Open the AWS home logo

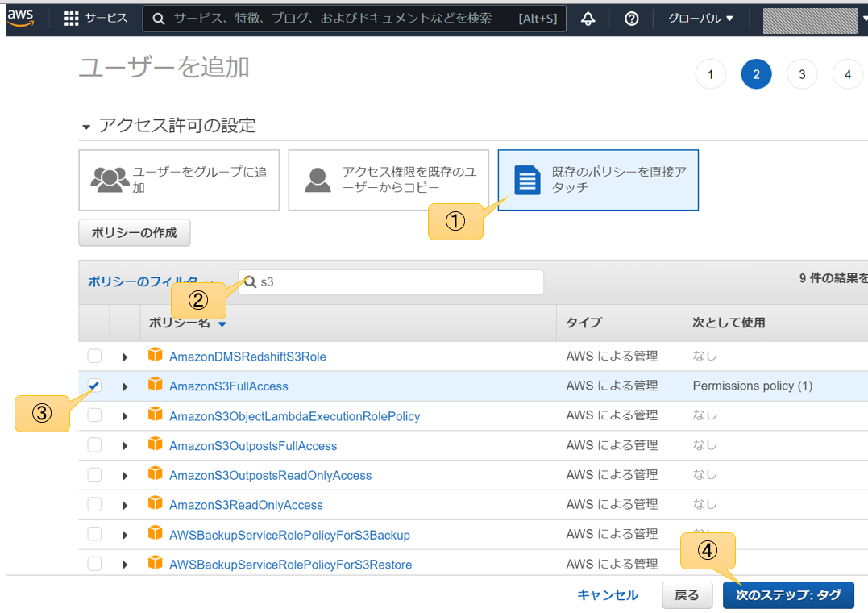click(20, 18)
